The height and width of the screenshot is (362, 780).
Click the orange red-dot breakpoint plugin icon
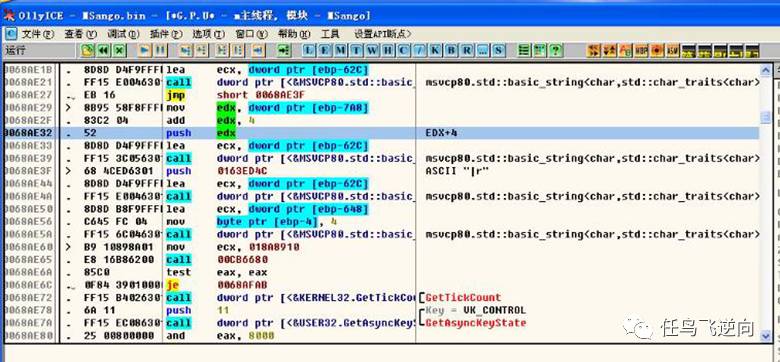pyautogui.click(x=657, y=50)
